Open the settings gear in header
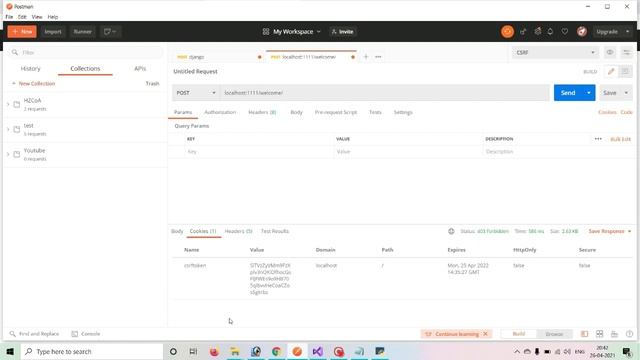This screenshot has height=360, width=640. [x=538, y=31]
